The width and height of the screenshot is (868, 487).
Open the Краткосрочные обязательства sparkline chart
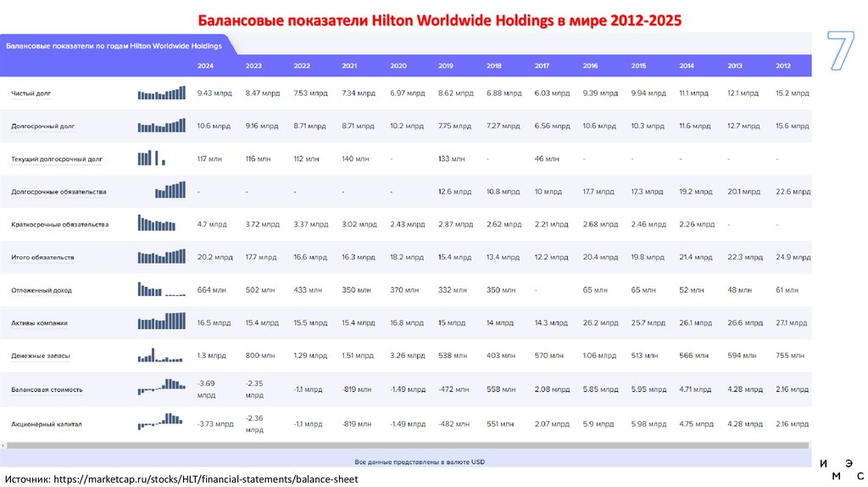[157, 223]
